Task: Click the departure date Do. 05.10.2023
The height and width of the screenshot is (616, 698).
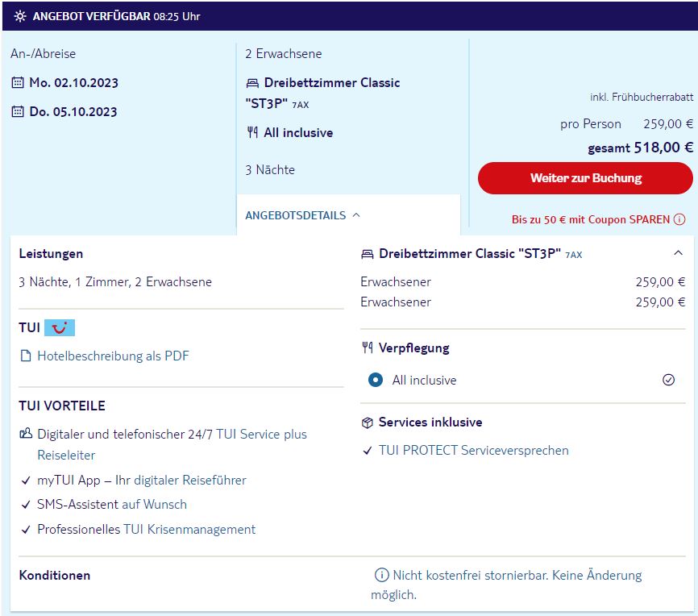Action: [x=73, y=112]
